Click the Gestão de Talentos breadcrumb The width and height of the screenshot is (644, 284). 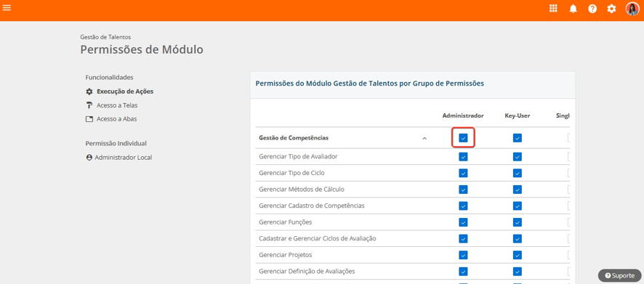105,37
